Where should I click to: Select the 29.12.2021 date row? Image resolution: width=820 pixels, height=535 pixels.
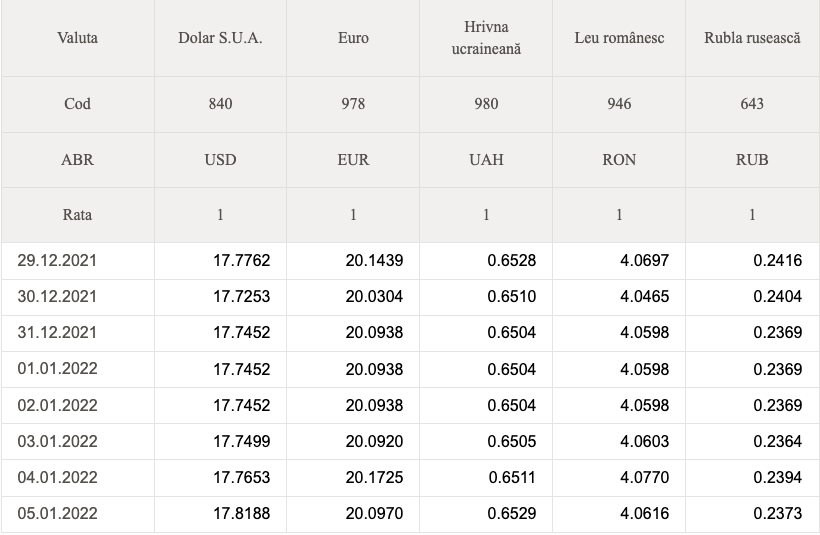[x=410, y=260]
